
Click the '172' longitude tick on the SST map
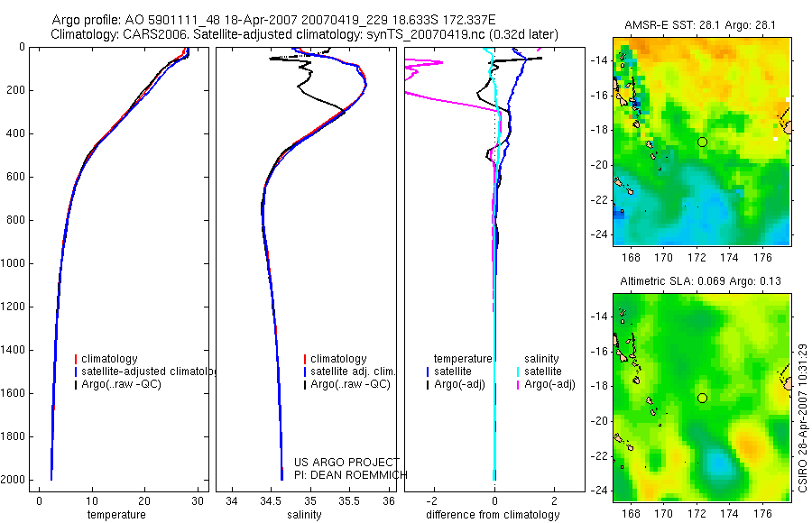tap(696, 257)
